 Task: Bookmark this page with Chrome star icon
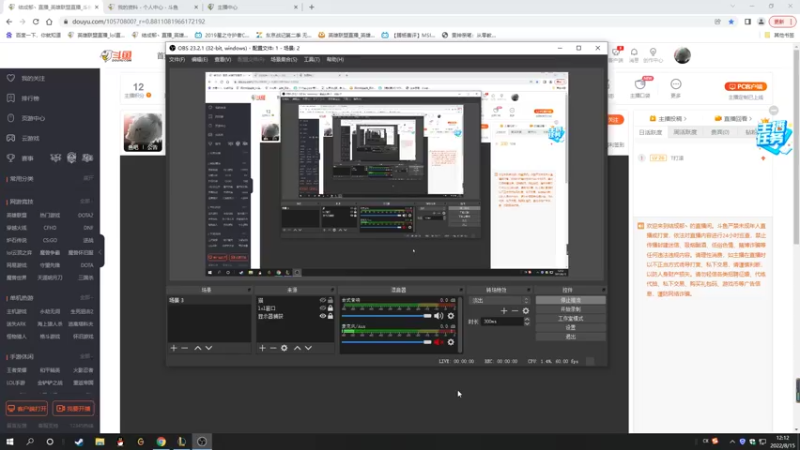731,21
